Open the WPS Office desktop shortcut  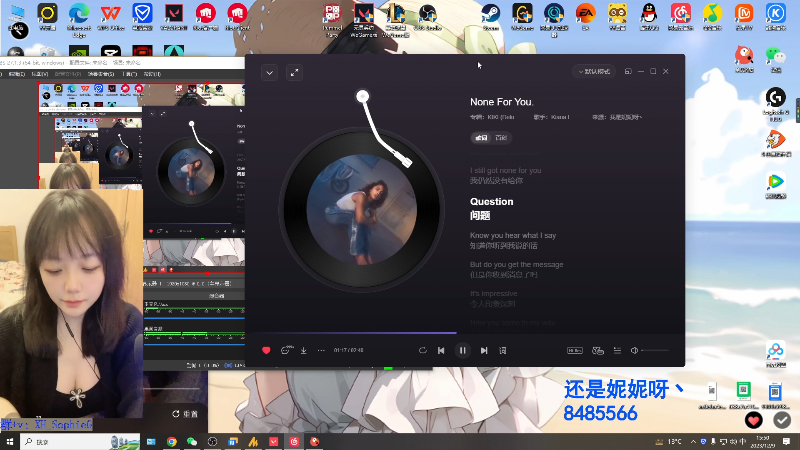pyautogui.click(x=111, y=17)
